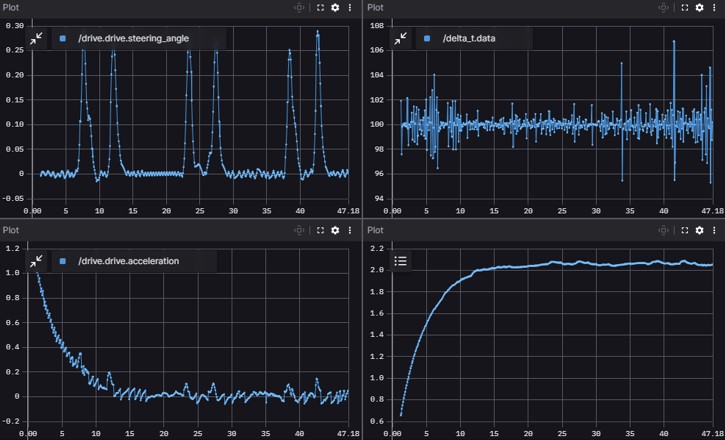This screenshot has width=725, height=440.
Task: Click the /drive.drive.steering_angle legend label
Action: click(x=133, y=38)
